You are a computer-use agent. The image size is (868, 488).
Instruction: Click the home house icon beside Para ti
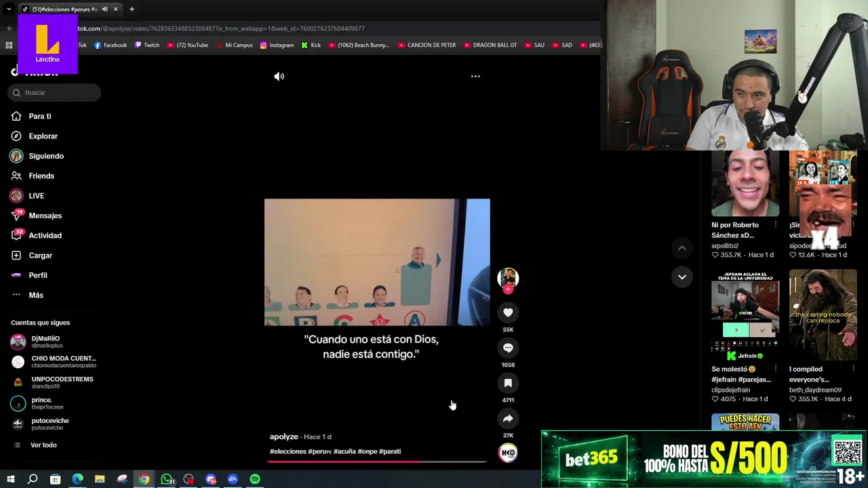[16, 117]
